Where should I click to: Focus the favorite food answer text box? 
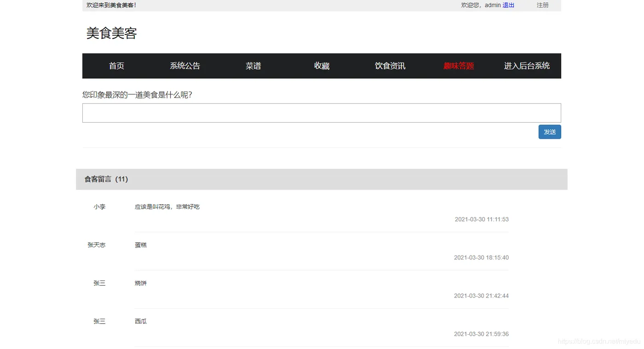coord(322,113)
